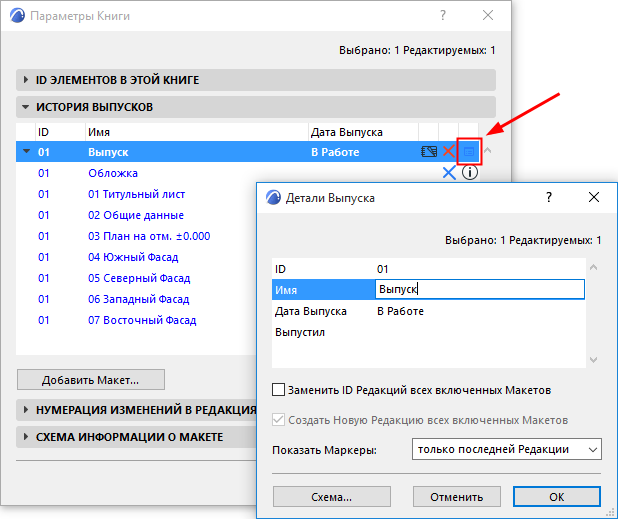Click the Имя input field containing Выпуск
The width and height of the screenshot is (618, 519).
point(480,289)
